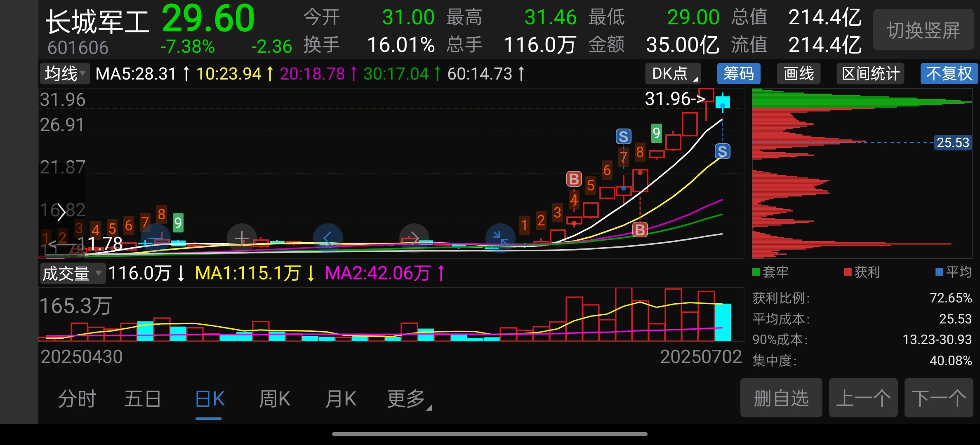Click the 切换竖屏 portrait switch button
The height and width of the screenshot is (445, 980).
point(923,30)
